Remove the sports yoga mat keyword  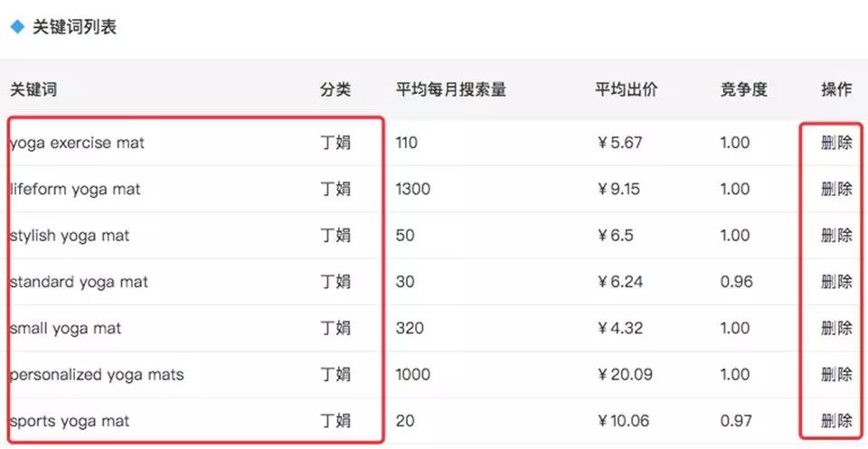click(836, 420)
